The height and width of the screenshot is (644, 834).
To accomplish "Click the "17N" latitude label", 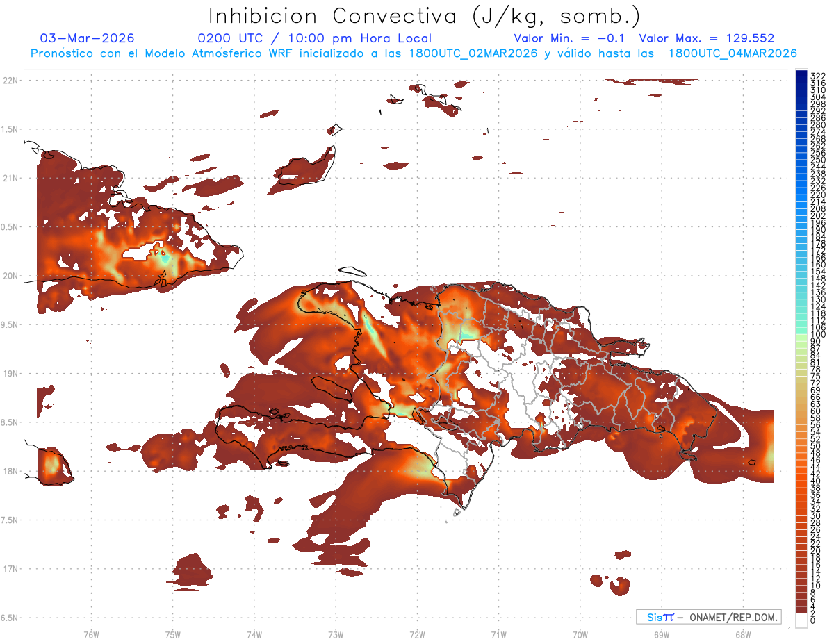I will tap(10, 569).
